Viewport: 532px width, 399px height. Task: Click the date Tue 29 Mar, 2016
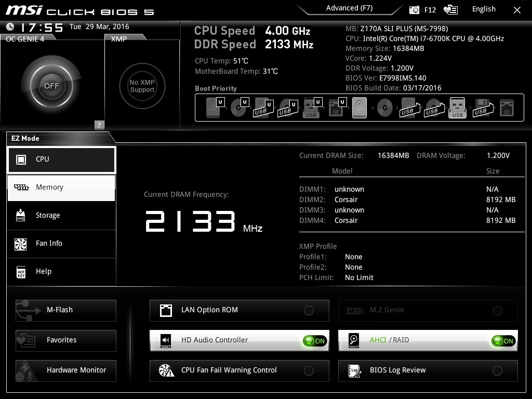(99, 27)
